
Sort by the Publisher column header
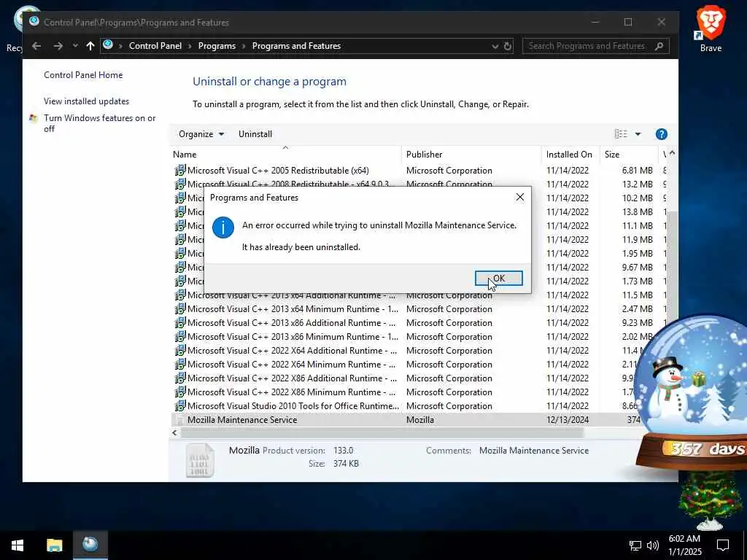coord(471,155)
